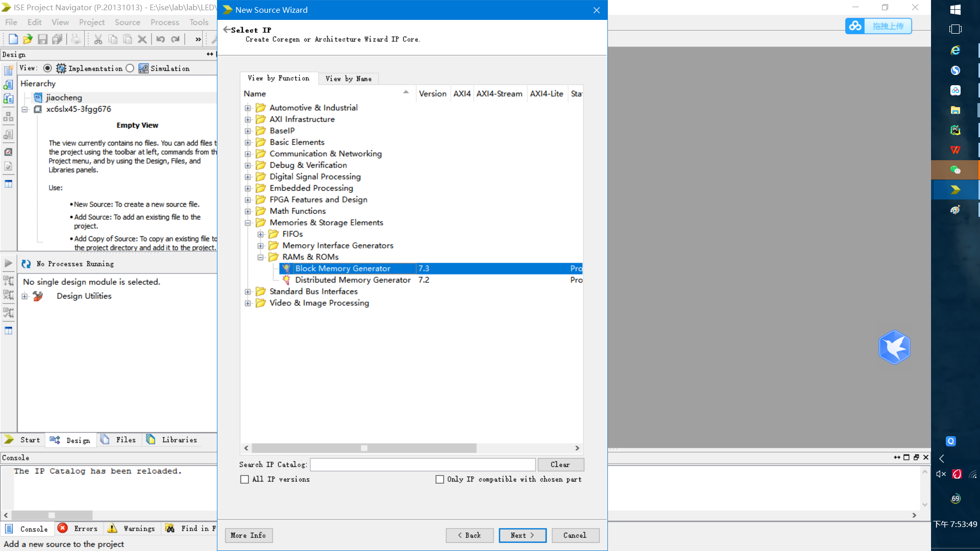
Task: Open WeChat from the taskbar
Action: pos(955,170)
